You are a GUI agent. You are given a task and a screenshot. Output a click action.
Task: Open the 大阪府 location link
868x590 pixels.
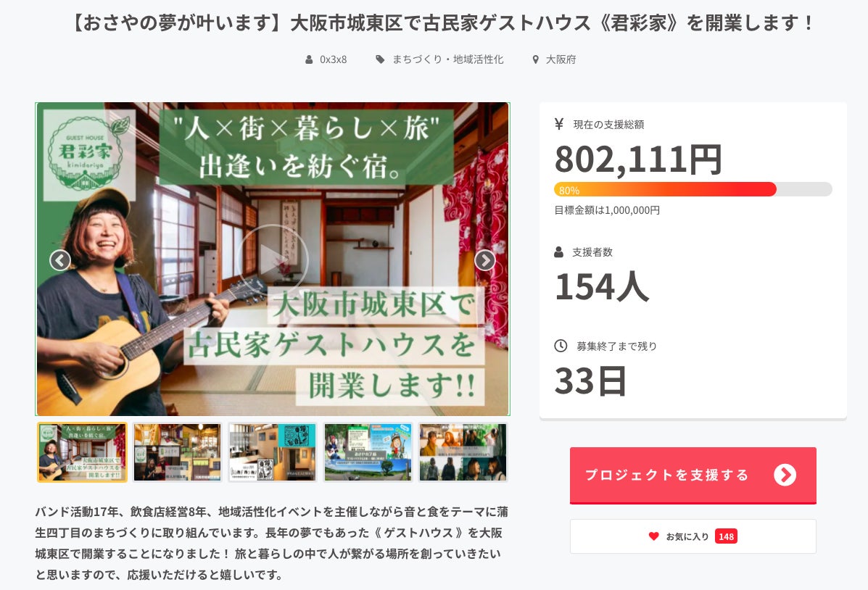click(x=561, y=59)
